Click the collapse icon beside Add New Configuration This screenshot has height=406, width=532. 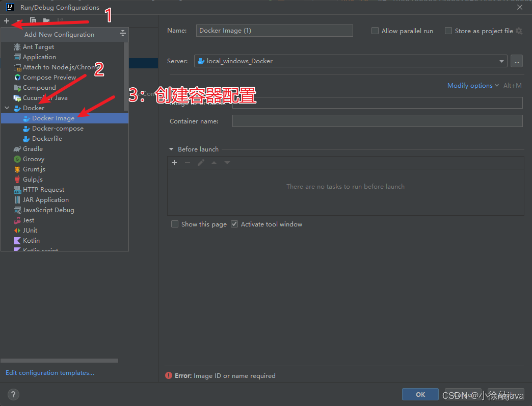click(x=123, y=34)
